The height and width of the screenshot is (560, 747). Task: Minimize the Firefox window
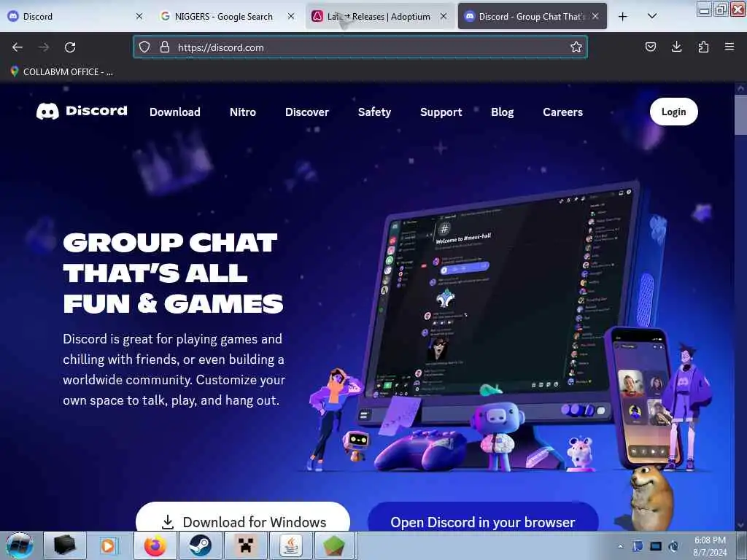[x=704, y=9]
